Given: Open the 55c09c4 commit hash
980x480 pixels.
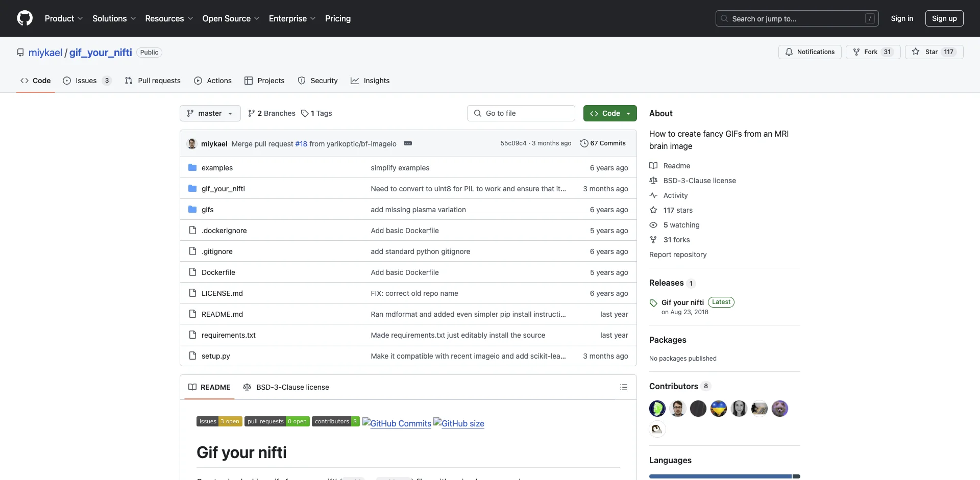Looking at the screenshot, I should pyautogui.click(x=513, y=143).
